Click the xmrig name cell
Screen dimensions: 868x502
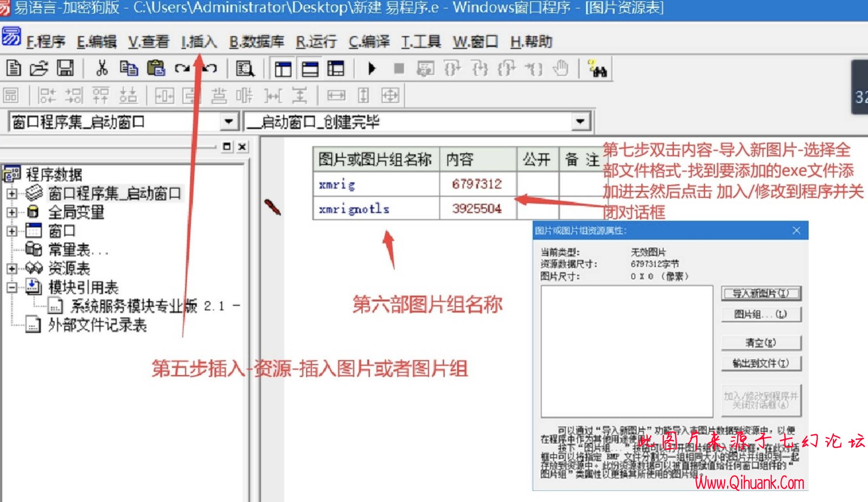(x=376, y=184)
